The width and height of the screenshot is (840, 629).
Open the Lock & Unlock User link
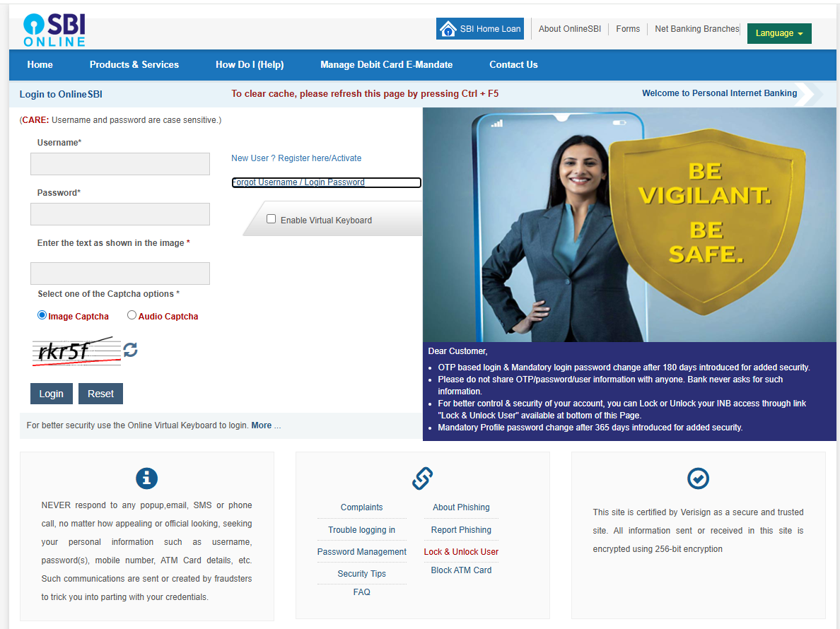[461, 552]
